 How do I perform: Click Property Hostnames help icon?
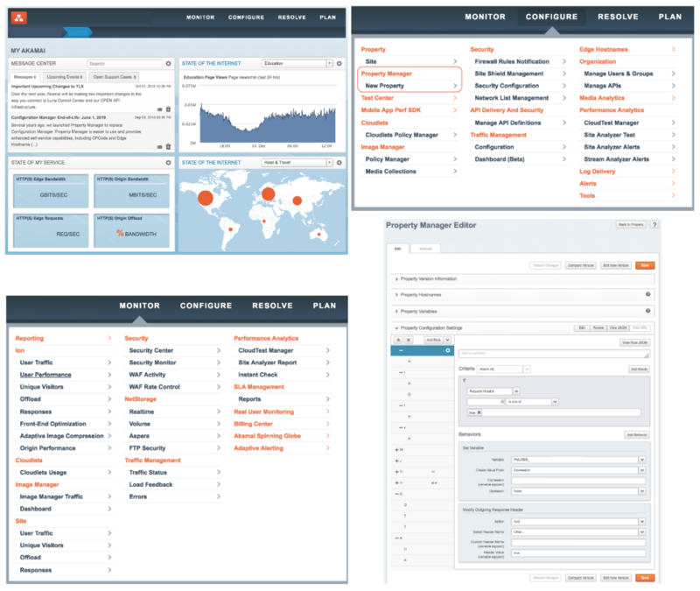pos(648,294)
